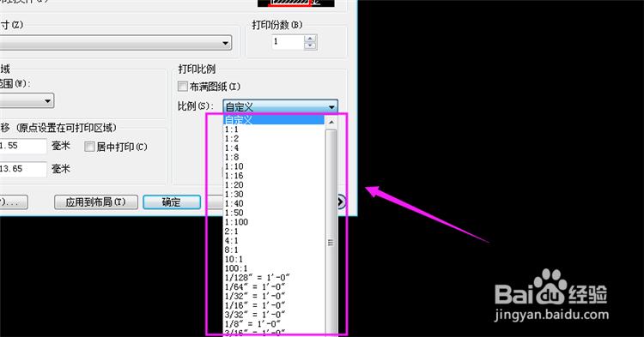Choose 1/8" = 1'-0" scale
The width and height of the screenshot is (644, 337).
(274, 324)
